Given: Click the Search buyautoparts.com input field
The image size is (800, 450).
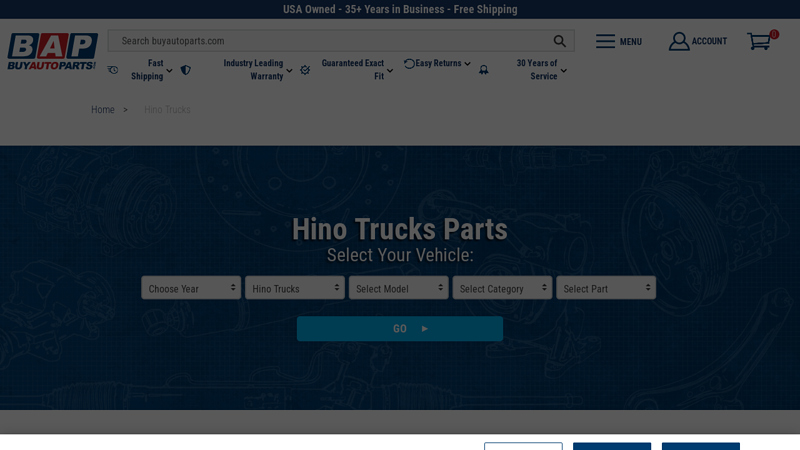Looking at the screenshot, I should click(x=341, y=41).
